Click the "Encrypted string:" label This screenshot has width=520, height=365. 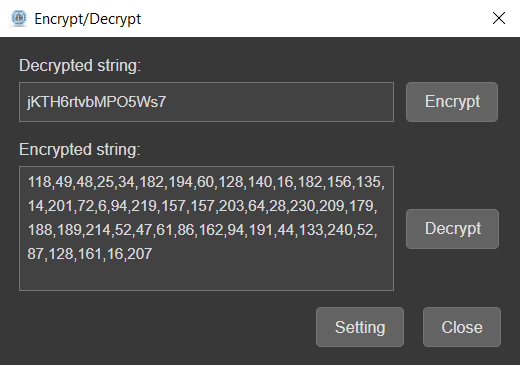[x=80, y=150]
